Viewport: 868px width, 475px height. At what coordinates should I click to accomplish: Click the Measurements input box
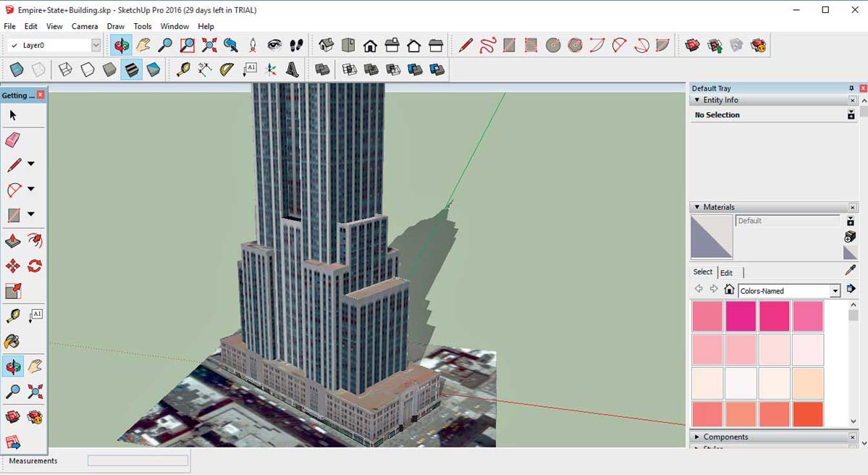[138, 461]
